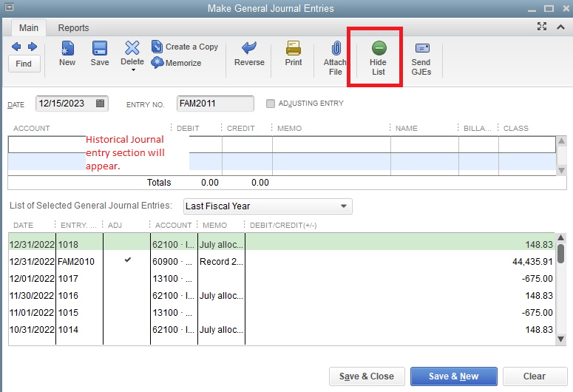Click the Entry No. field FAM2011
Viewport: 573px width, 392px height.
[x=215, y=104]
